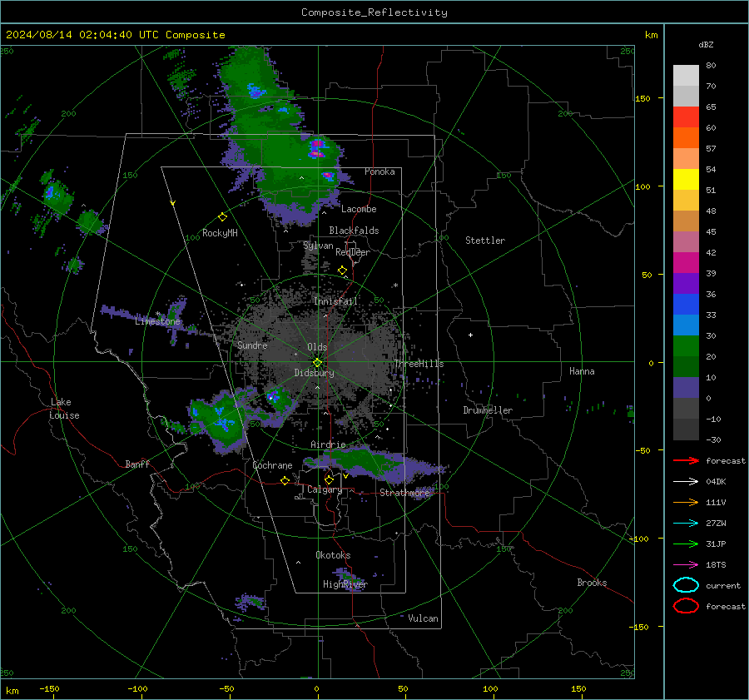Click the Olds town label
This screenshot has width=749, height=700.
pos(317,347)
